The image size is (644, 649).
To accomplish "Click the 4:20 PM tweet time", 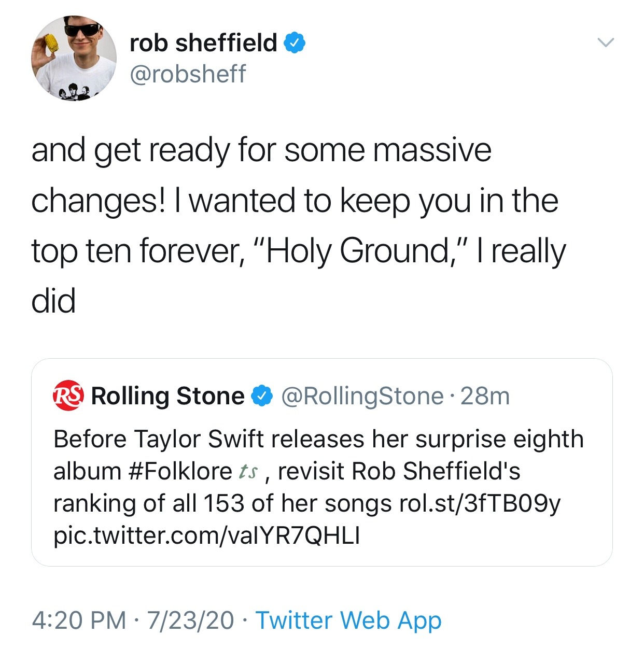I will click(79, 620).
